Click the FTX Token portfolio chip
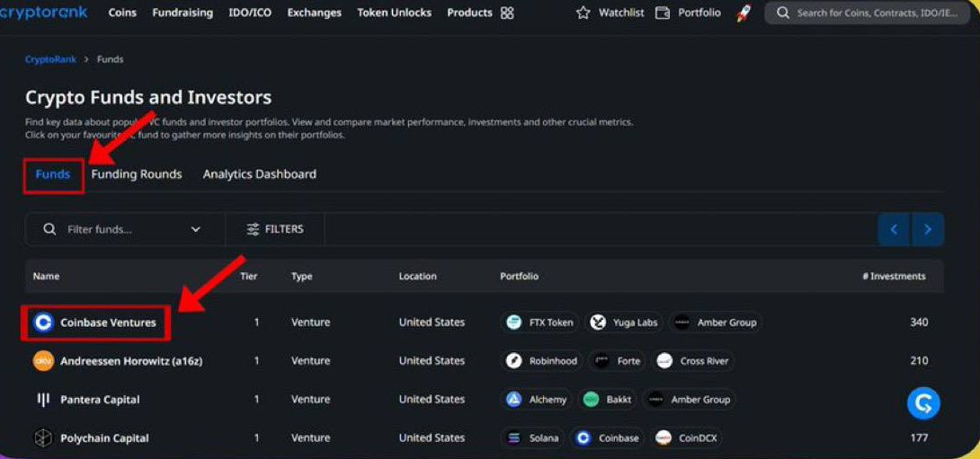This screenshot has width=980, height=459. (540, 322)
